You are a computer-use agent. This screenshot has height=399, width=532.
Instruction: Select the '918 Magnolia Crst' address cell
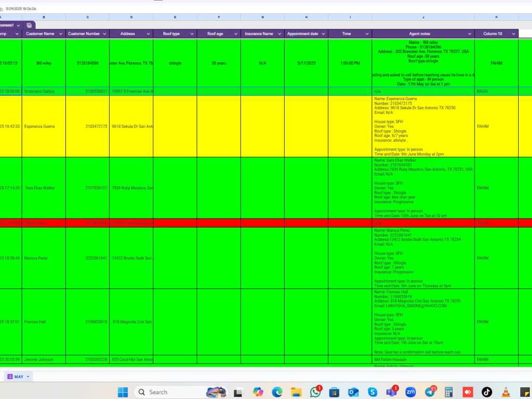click(x=131, y=322)
